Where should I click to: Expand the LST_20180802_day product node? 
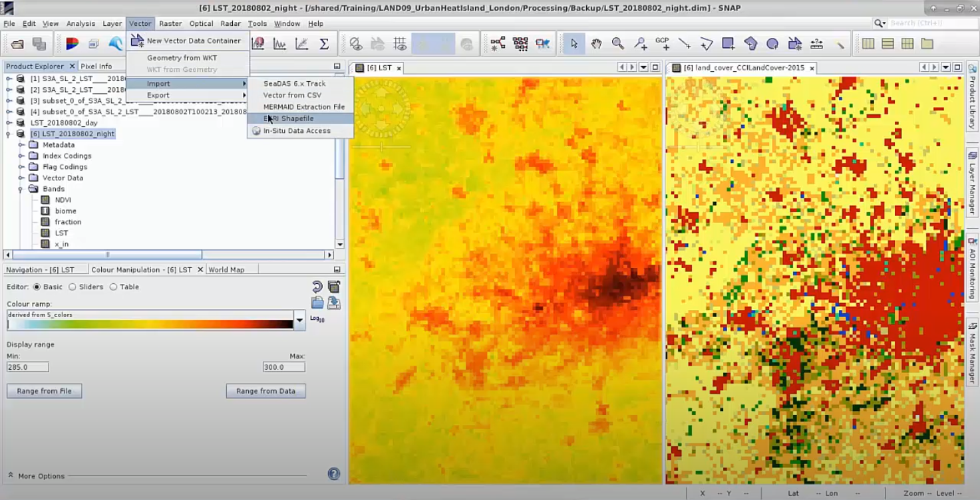click(9, 123)
